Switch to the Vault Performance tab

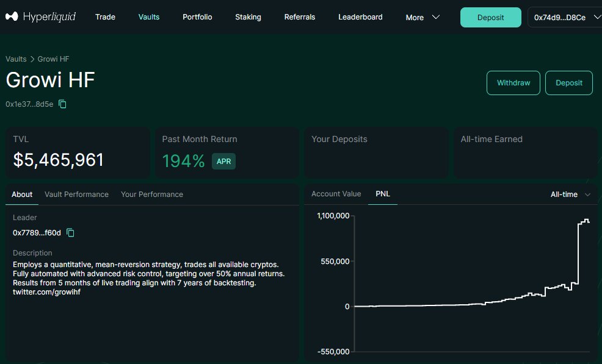76,194
